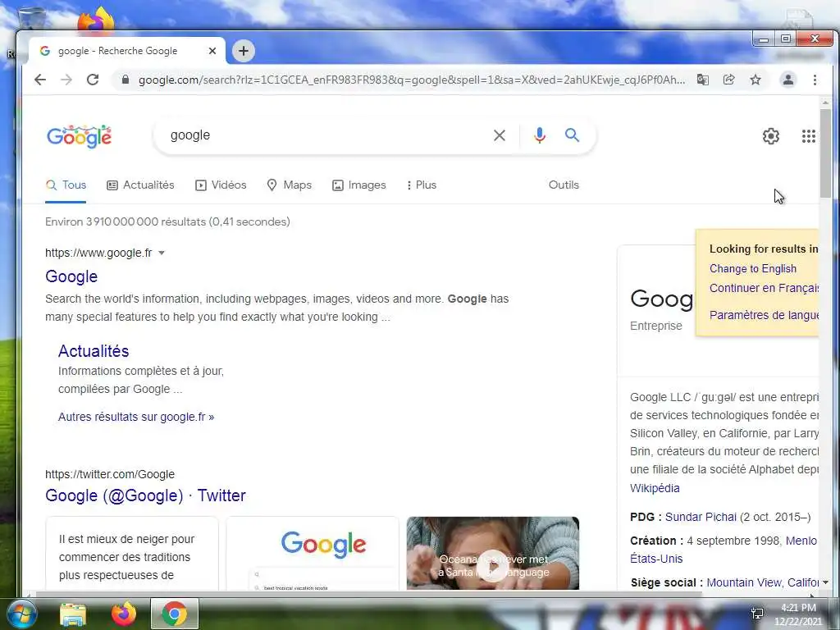Open the 'Google (@Google) · Twitter' result
Image resolution: width=840 pixels, height=630 pixels.
point(145,495)
